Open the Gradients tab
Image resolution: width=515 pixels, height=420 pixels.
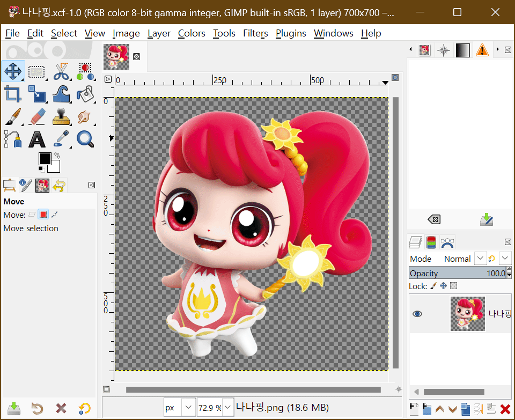[x=463, y=50]
